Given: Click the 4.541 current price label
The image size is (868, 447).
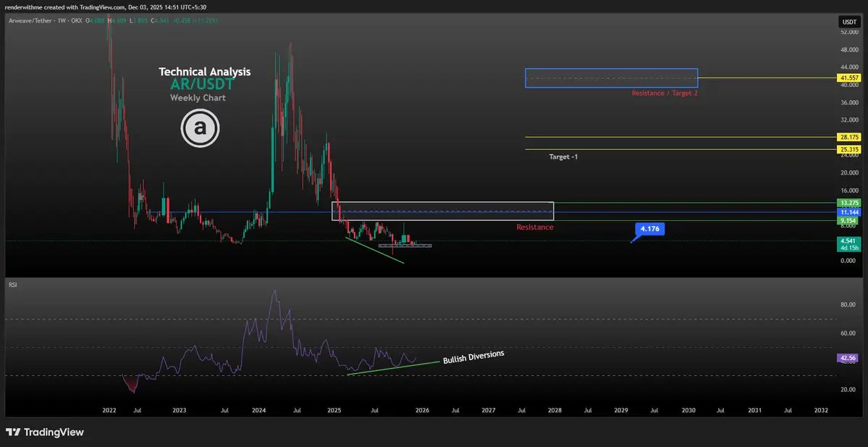Looking at the screenshot, I should (x=848, y=241).
